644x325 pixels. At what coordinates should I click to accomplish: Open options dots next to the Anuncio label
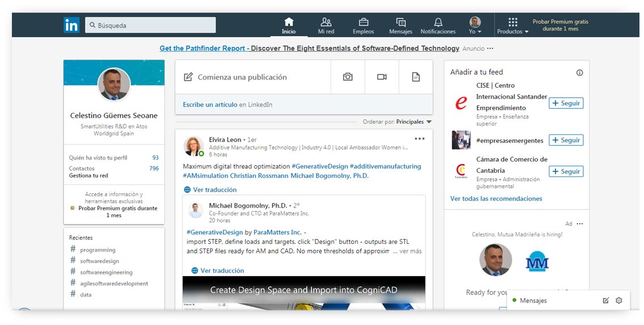point(490,48)
